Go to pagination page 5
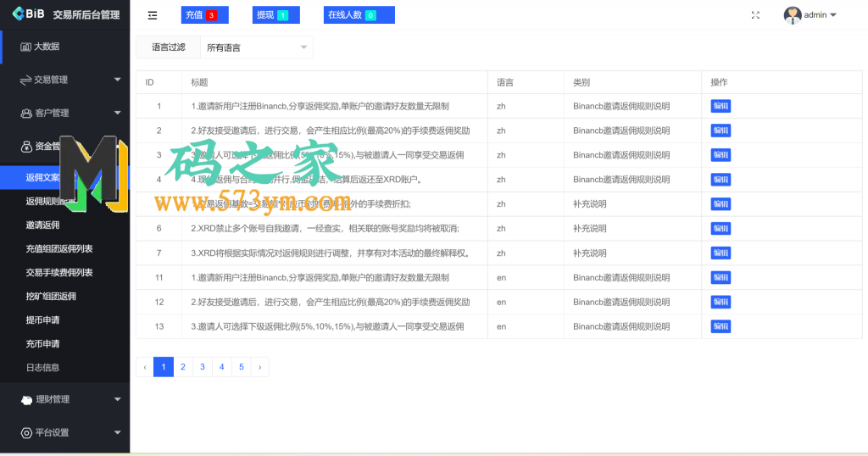The height and width of the screenshot is (456, 868). [242, 367]
